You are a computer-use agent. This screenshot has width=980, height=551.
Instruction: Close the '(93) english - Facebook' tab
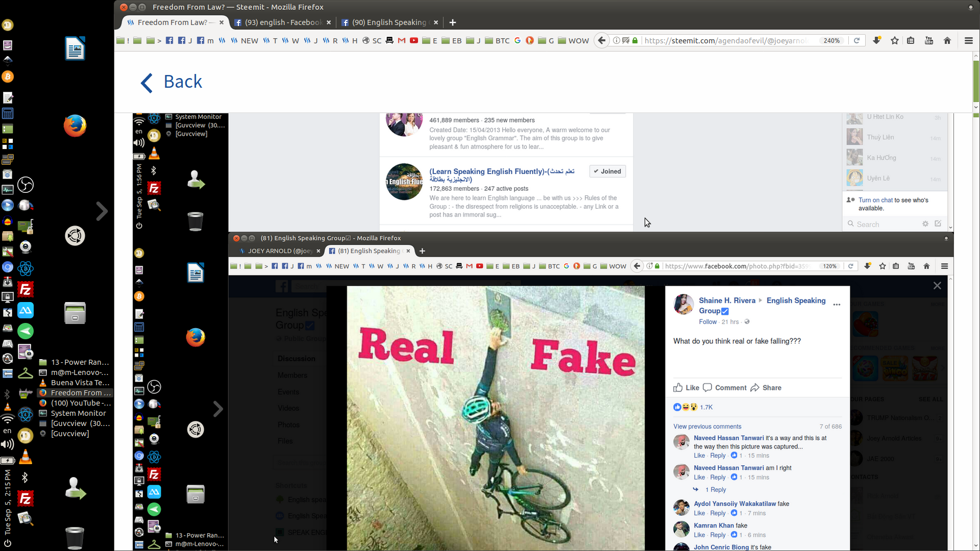pos(329,22)
